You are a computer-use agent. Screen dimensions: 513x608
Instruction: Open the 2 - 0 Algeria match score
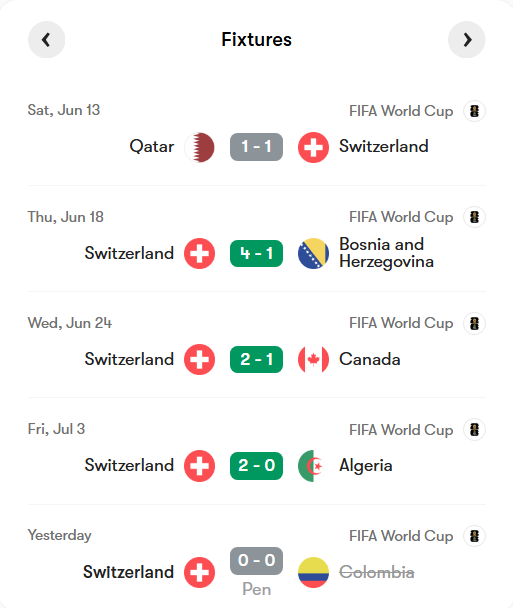tap(256, 466)
